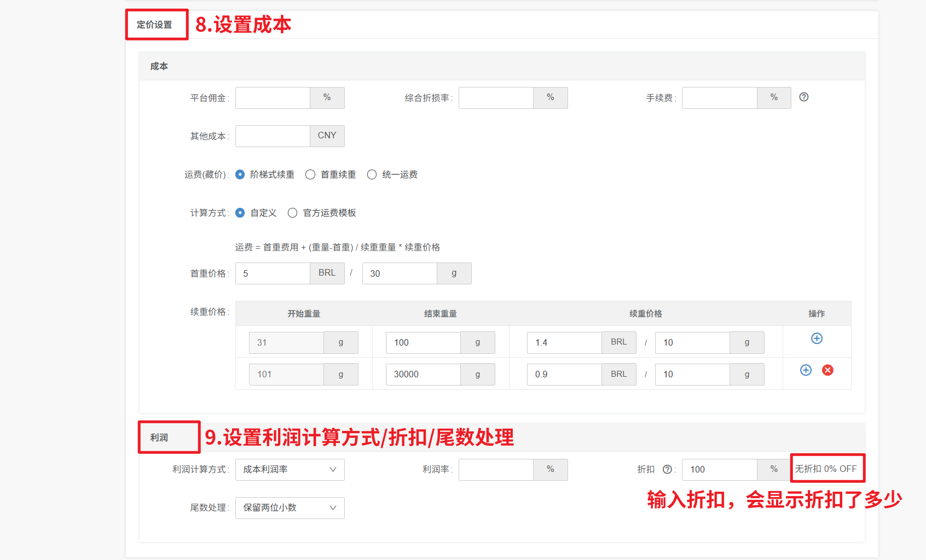Select 官方运费模板 calculation method

pos(293,213)
